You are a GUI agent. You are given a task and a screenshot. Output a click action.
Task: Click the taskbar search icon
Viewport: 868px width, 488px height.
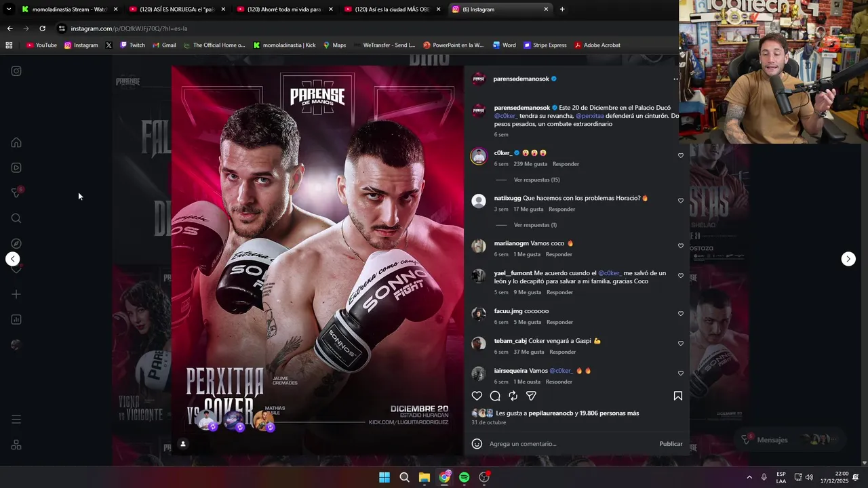pos(404,477)
